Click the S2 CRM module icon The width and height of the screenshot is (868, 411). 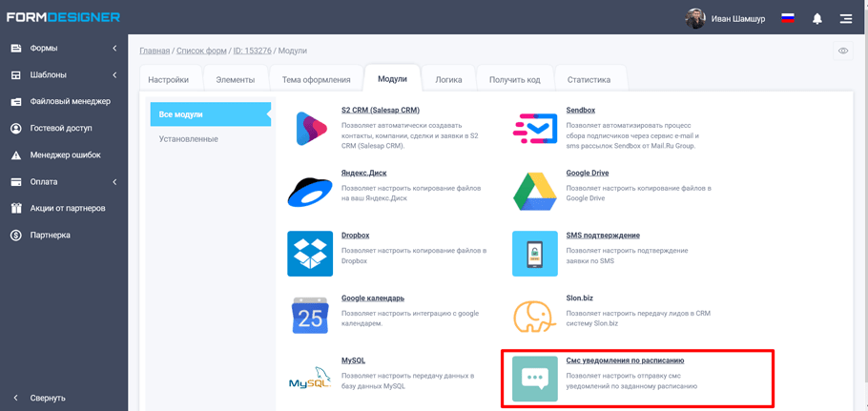pos(310,129)
